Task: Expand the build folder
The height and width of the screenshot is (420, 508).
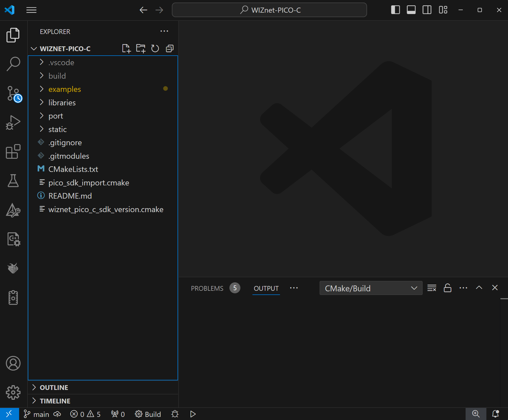Action: [103, 76]
